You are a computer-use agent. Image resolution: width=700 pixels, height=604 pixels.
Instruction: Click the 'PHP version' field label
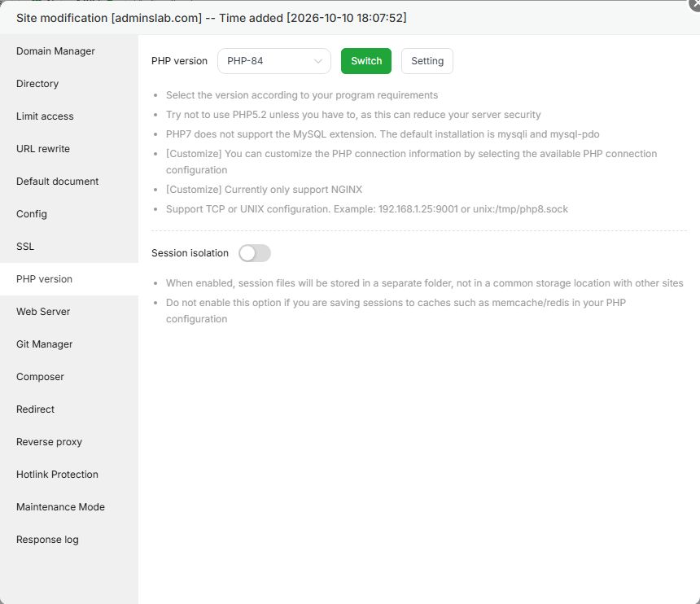coord(179,61)
